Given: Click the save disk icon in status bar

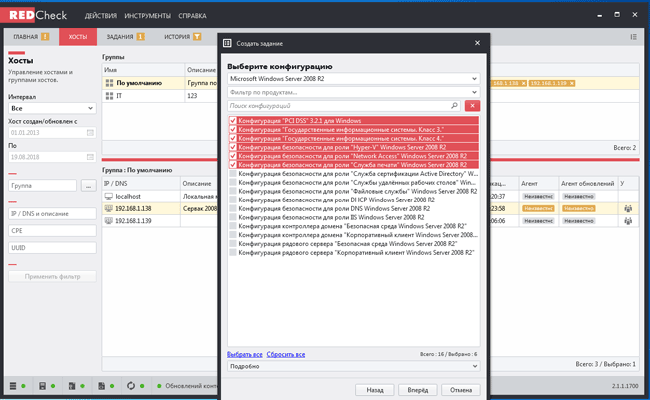Looking at the screenshot, I should coord(42,386).
